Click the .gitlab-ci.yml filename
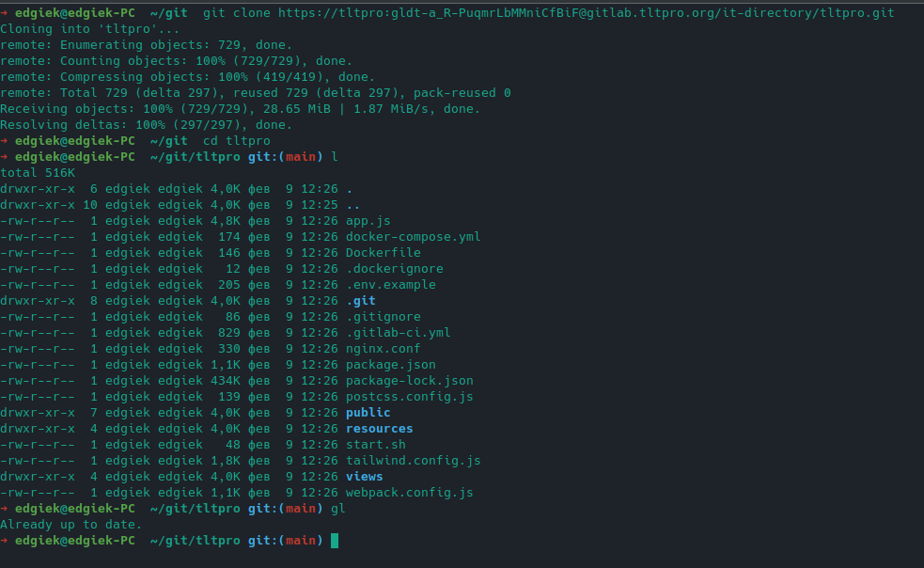This screenshot has width=924, height=568. tap(398, 333)
